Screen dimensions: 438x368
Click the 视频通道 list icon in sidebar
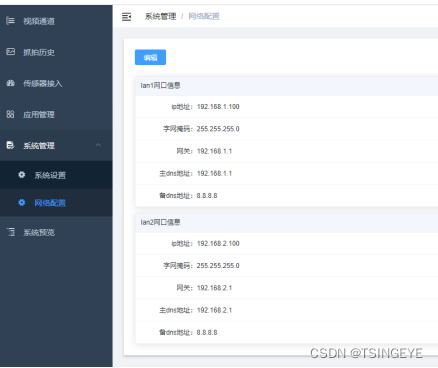point(10,21)
